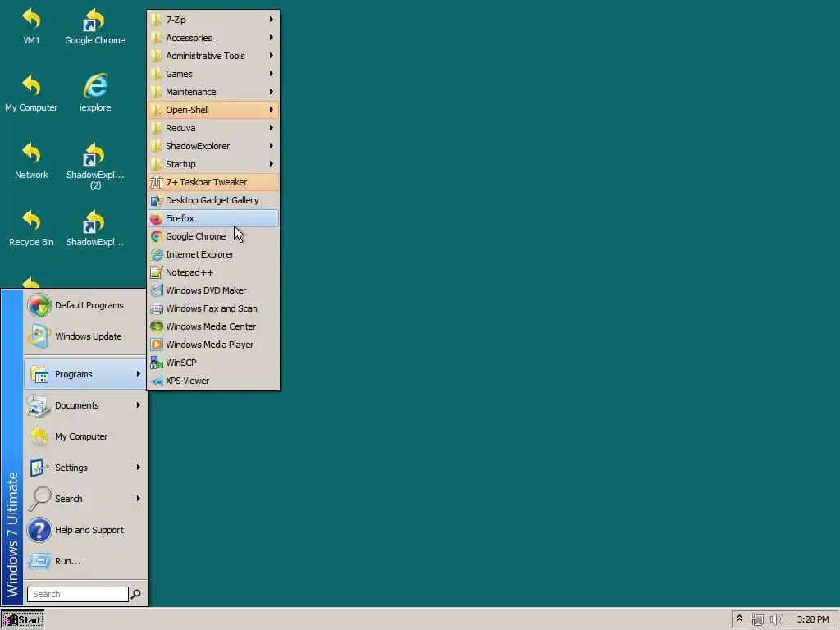Click the search magnifier button in Start menu
Image resolution: width=840 pixels, height=630 pixels.
click(x=136, y=594)
